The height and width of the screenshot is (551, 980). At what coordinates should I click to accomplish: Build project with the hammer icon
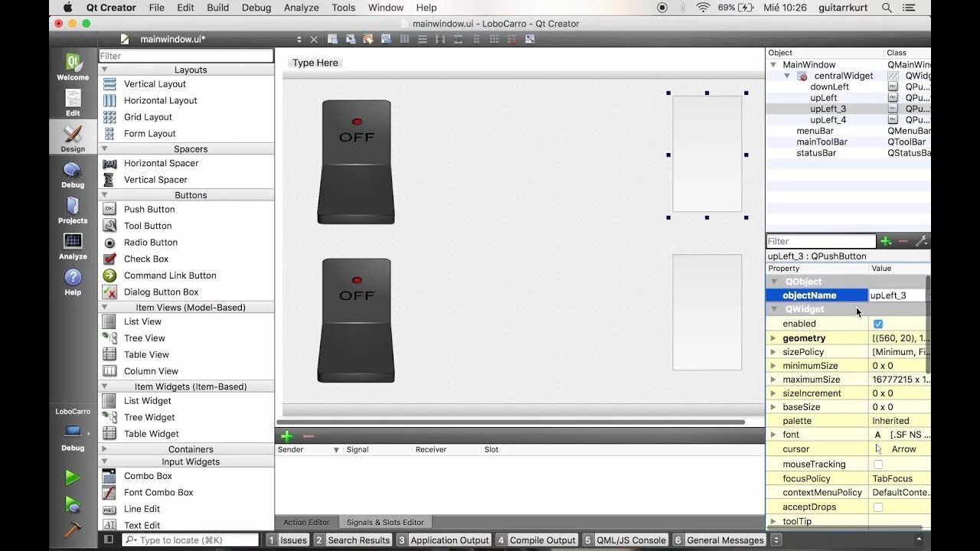73,529
